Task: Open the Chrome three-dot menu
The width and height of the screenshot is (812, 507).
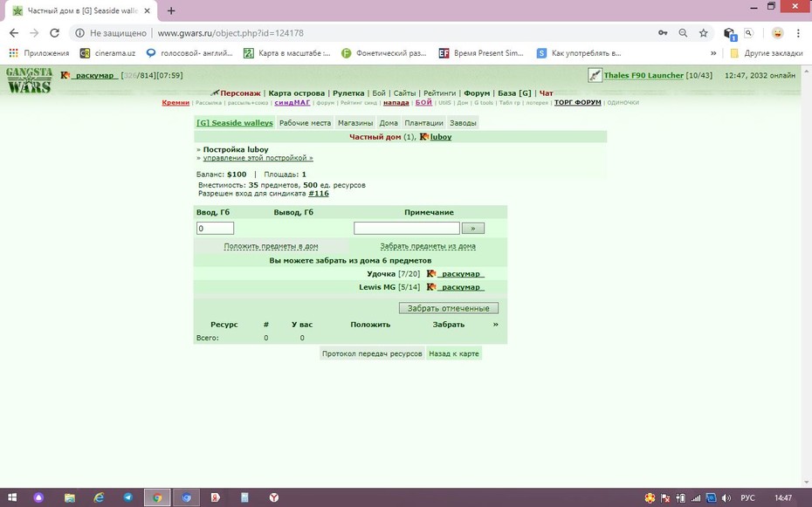Action: [x=798, y=33]
